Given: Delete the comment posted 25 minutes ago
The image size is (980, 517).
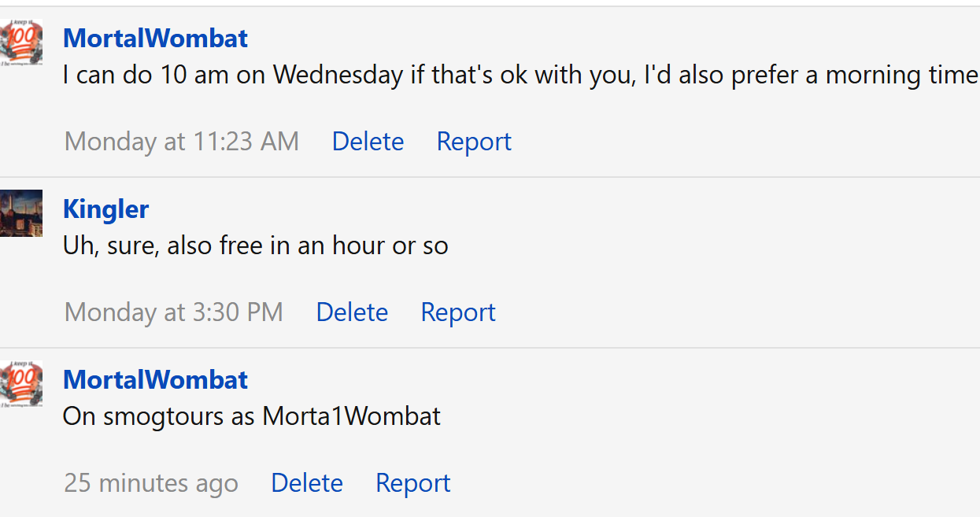Looking at the screenshot, I should 307,483.
